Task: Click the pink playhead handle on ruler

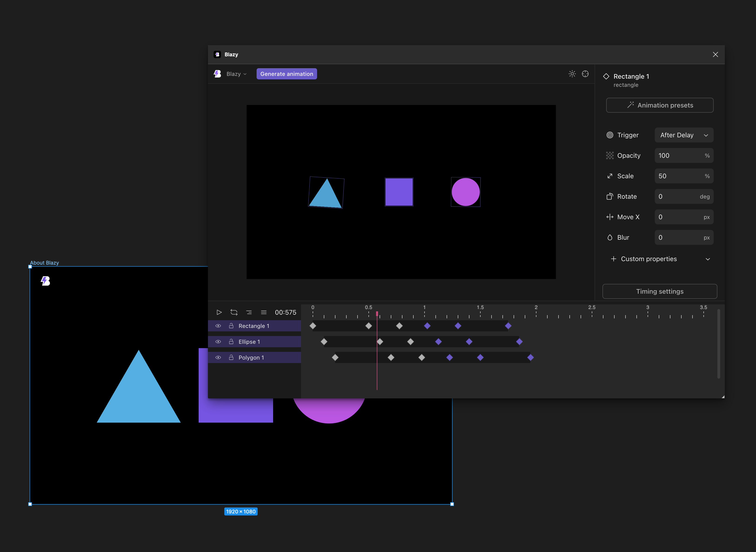Action: [377, 314]
